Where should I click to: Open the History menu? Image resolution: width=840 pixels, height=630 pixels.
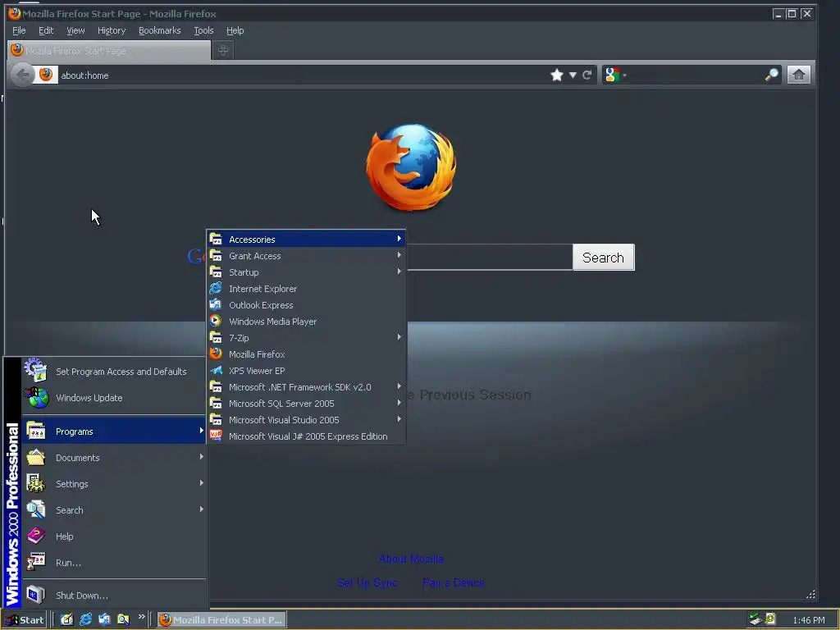click(112, 30)
